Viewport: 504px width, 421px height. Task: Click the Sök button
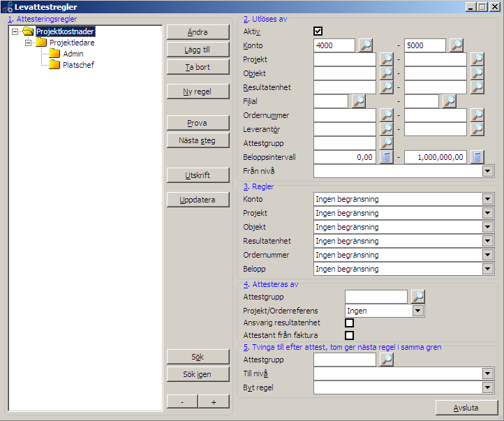click(198, 357)
